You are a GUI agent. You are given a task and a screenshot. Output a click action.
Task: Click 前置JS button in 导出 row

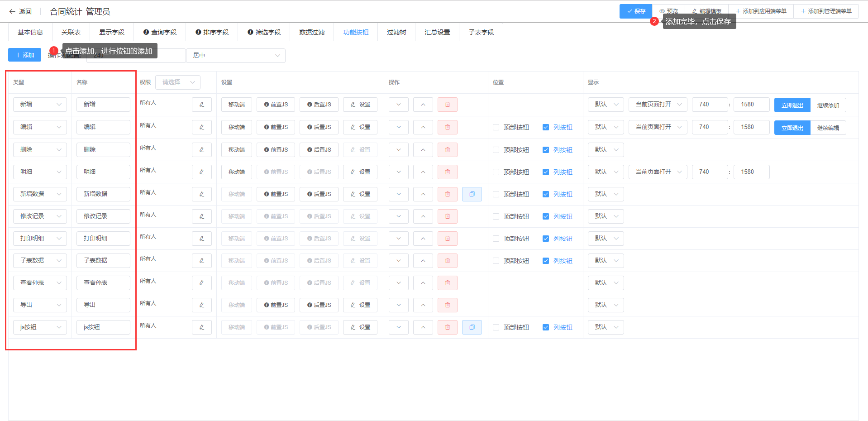tap(276, 305)
